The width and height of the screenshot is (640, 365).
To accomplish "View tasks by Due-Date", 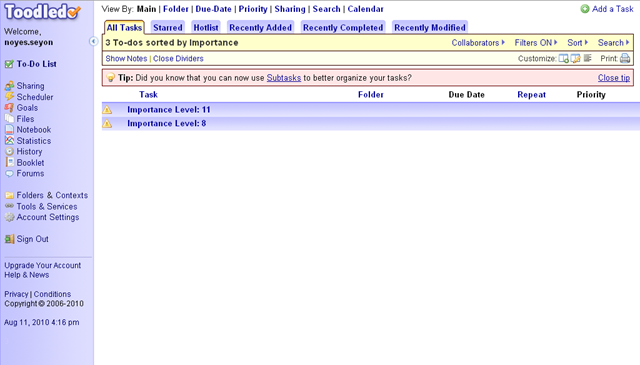I will [x=213, y=9].
